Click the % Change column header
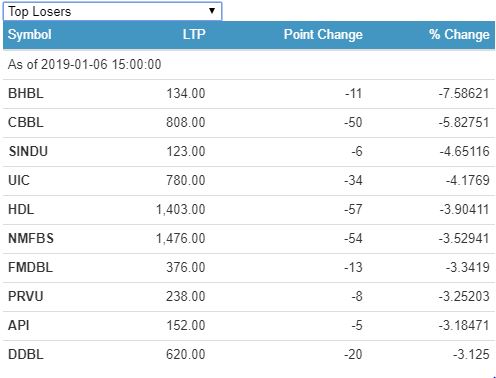 (459, 35)
